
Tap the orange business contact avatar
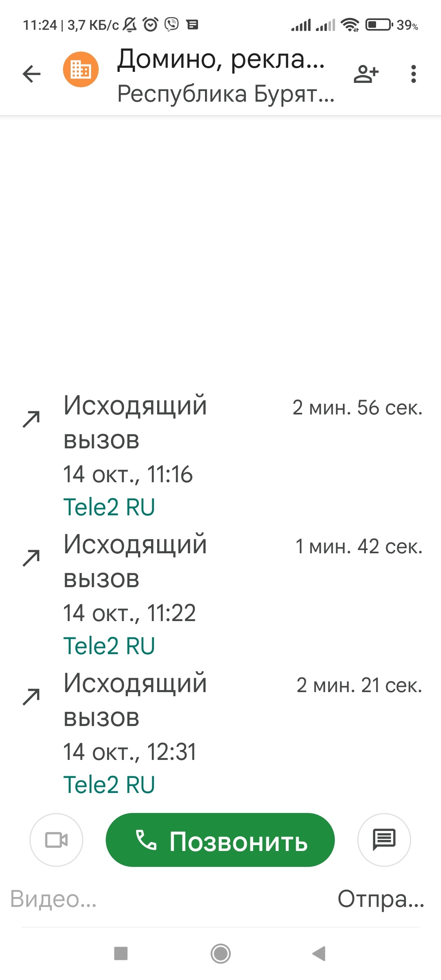tap(81, 69)
